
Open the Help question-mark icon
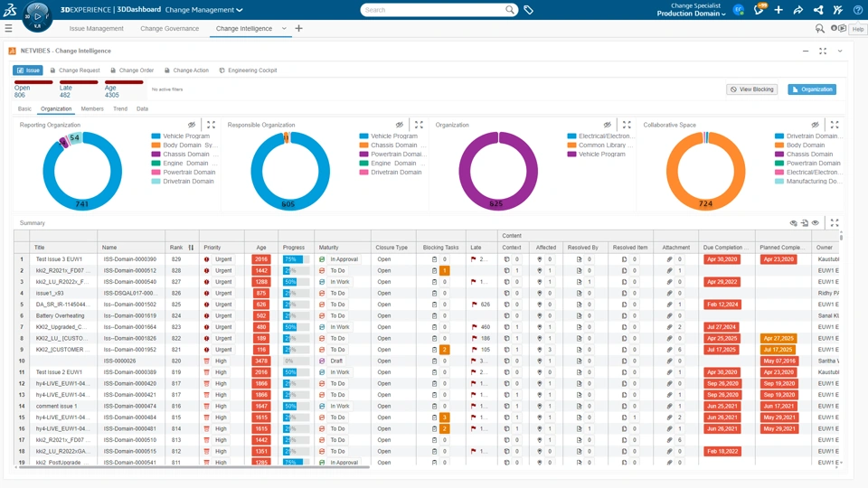[857, 10]
